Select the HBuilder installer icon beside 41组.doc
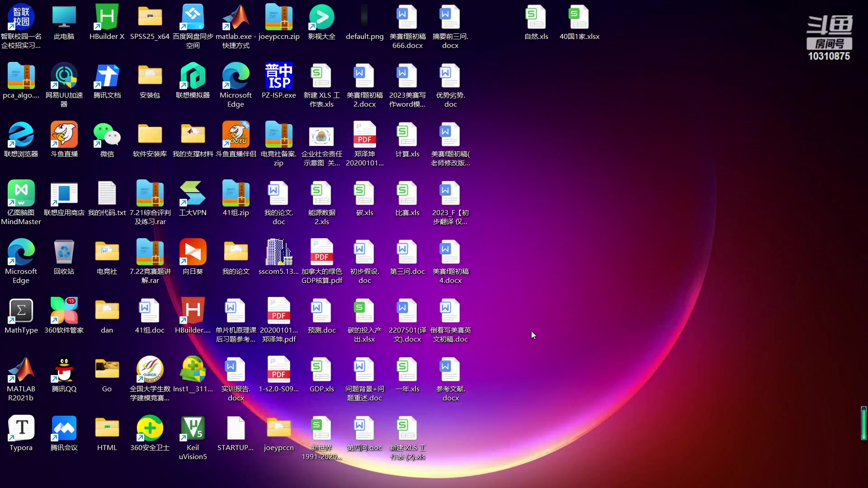868x488 pixels. click(x=193, y=315)
